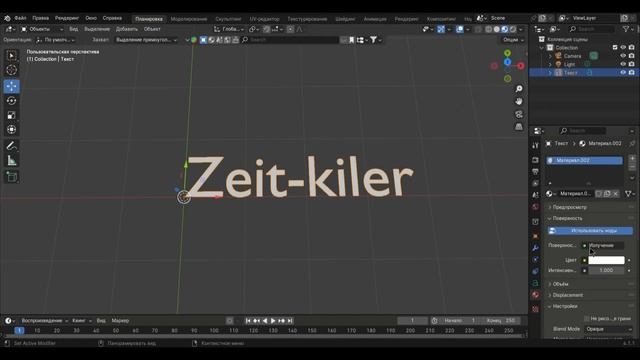The height and width of the screenshot is (360, 640).
Task: Expand the Light item in outliner
Action: click(550, 64)
